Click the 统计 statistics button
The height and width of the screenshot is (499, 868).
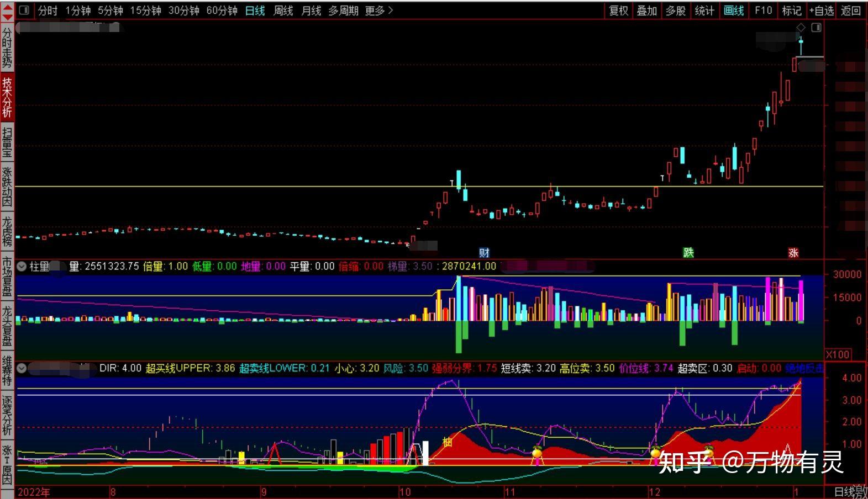[x=704, y=10]
